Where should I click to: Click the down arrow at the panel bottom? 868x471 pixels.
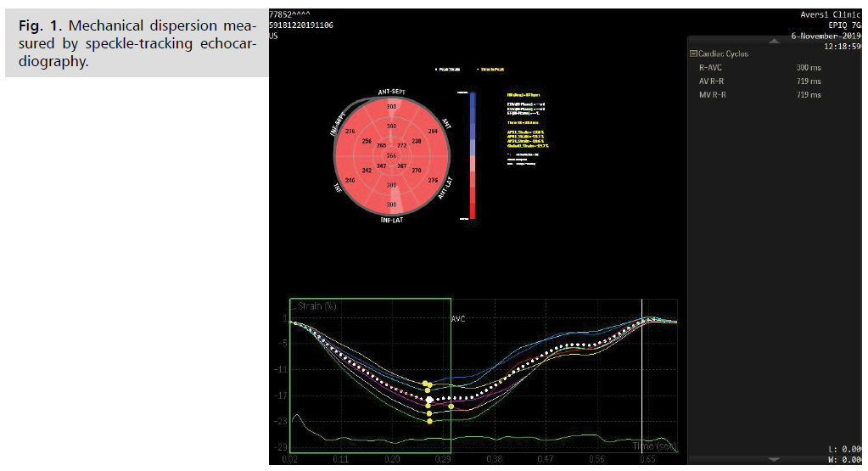(774, 459)
